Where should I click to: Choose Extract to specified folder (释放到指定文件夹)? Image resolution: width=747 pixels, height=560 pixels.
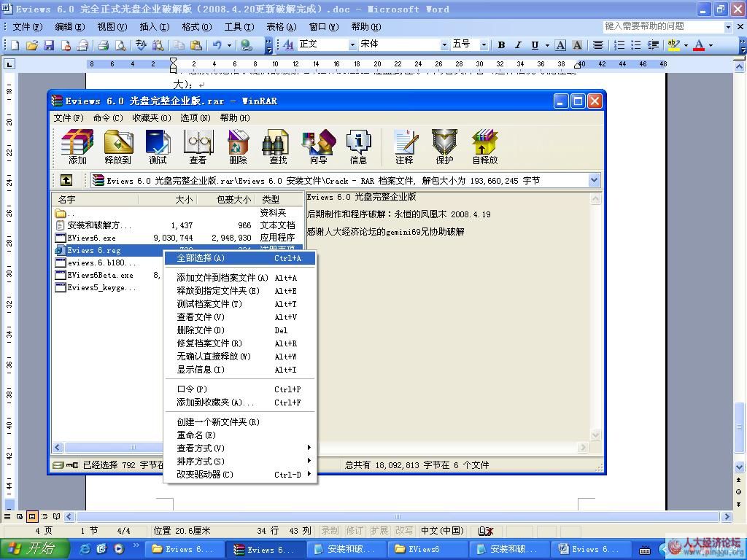tap(240, 291)
